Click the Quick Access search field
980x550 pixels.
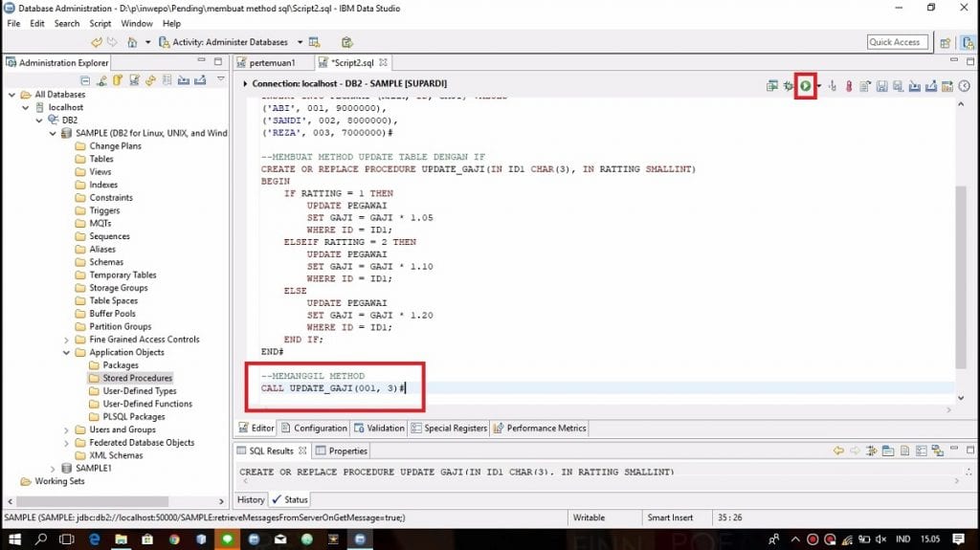(894, 42)
